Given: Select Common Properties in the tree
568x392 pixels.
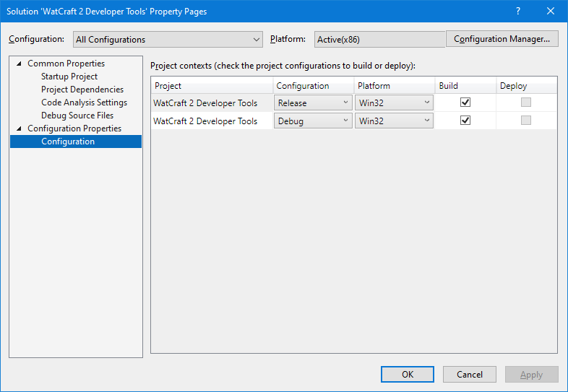Looking at the screenshot, I should [66, 64].
